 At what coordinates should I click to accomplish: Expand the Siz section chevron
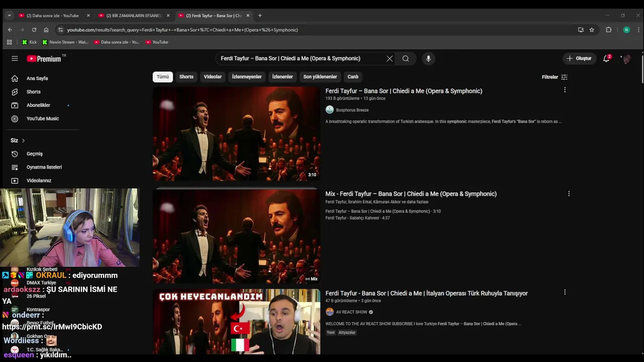[23, 140]
